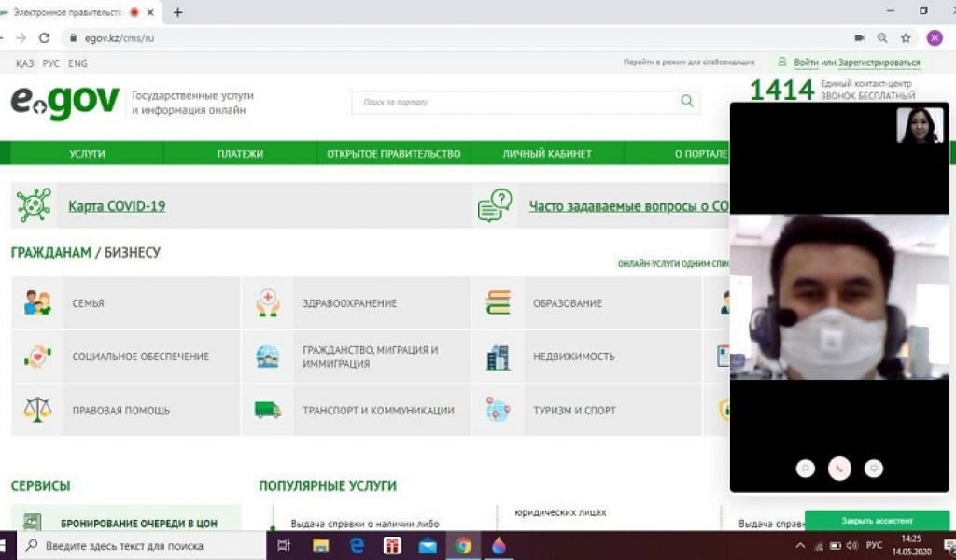
Task: Open the Правовая помощь scales icon
Action: pos(37,410)
